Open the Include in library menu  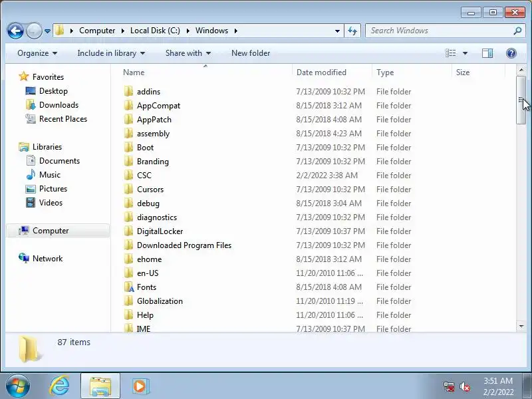coord(111,53)
